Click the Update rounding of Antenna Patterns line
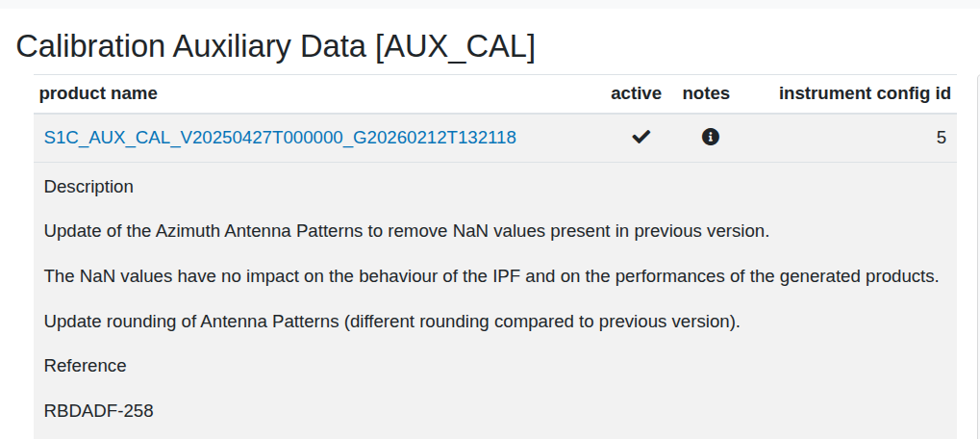 [x=391, y=322]
